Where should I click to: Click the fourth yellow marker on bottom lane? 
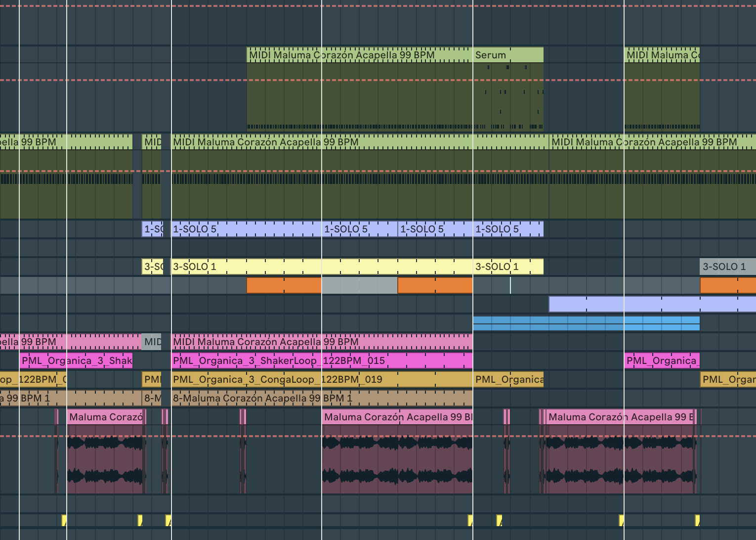(x=470, y=520)
